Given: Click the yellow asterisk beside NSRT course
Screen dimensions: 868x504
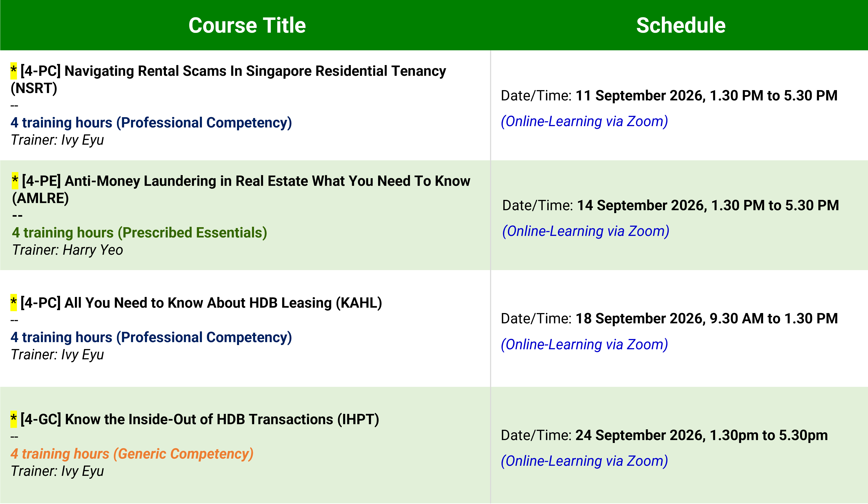Looking at the screenshot, I should point(14,71).
